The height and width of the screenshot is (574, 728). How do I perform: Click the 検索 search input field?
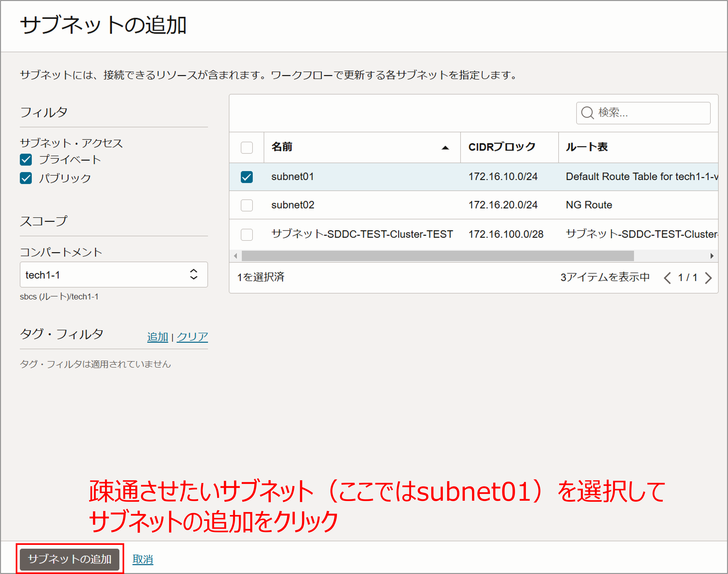point(643,113)
